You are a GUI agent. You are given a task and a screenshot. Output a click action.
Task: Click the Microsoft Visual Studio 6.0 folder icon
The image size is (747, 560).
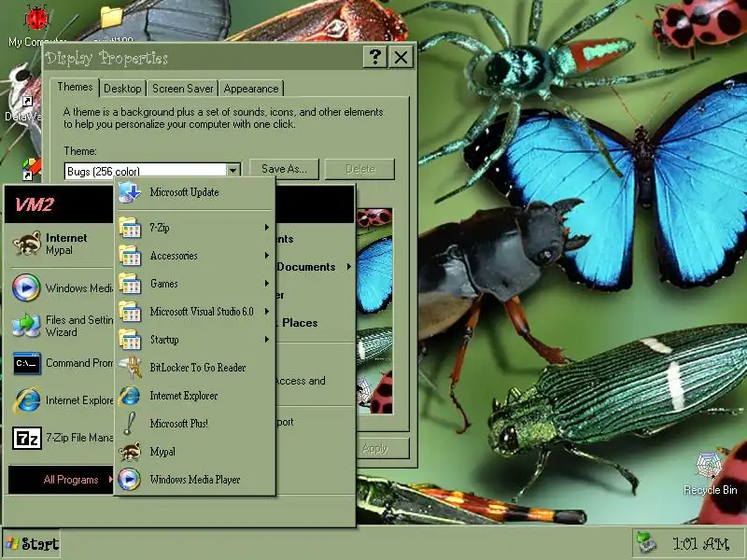[x=130, y=312]
